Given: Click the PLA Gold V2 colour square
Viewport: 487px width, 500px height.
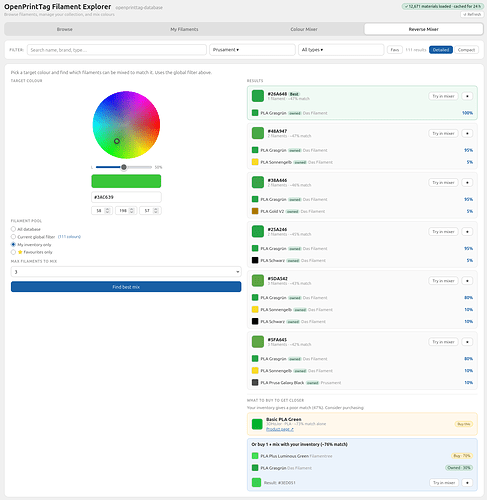Looking at the screenshot, I should click(255, 211).
